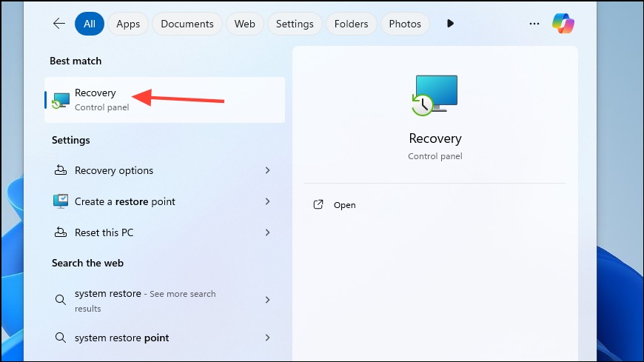Expand the Reset this PC chevron

pos(267,232)
